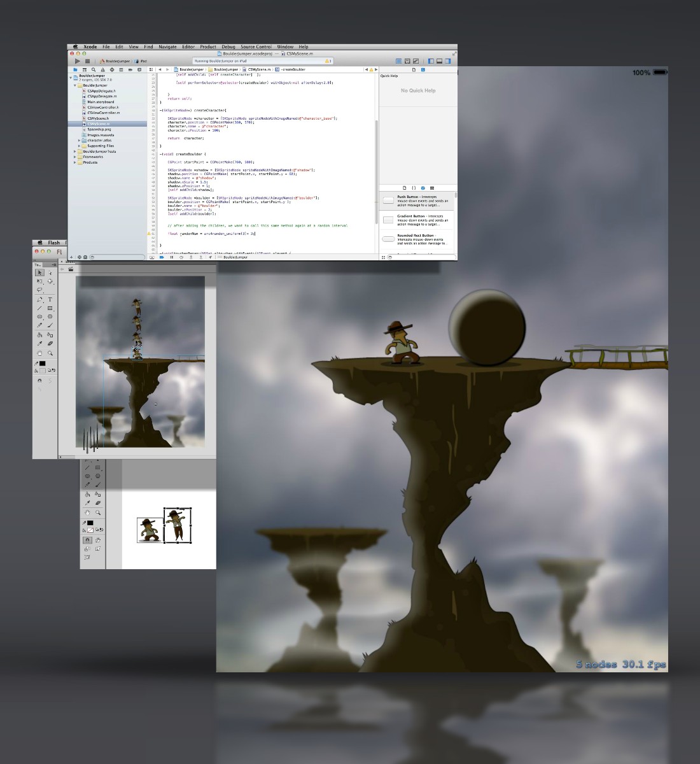Select Spaceship.png in project navigator

click(x=99, y=129)
